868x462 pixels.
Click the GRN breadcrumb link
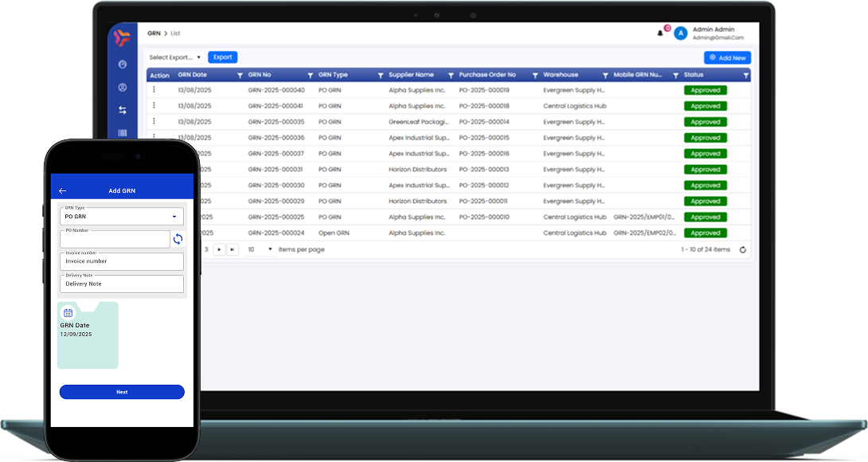point(154,33)
